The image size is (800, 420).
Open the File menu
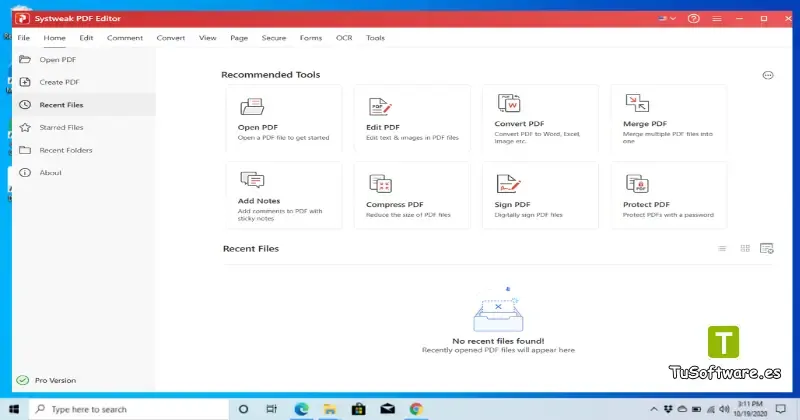(x=23, y=38)
